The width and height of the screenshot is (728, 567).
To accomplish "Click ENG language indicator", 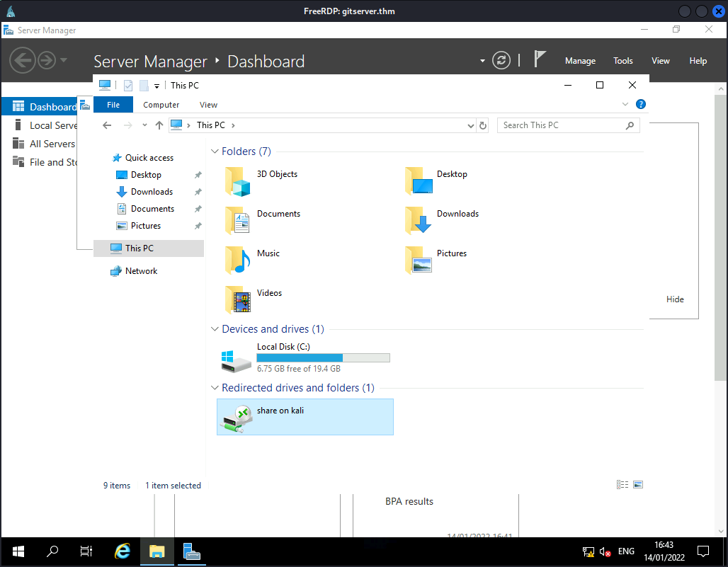I will coord(626,551).
